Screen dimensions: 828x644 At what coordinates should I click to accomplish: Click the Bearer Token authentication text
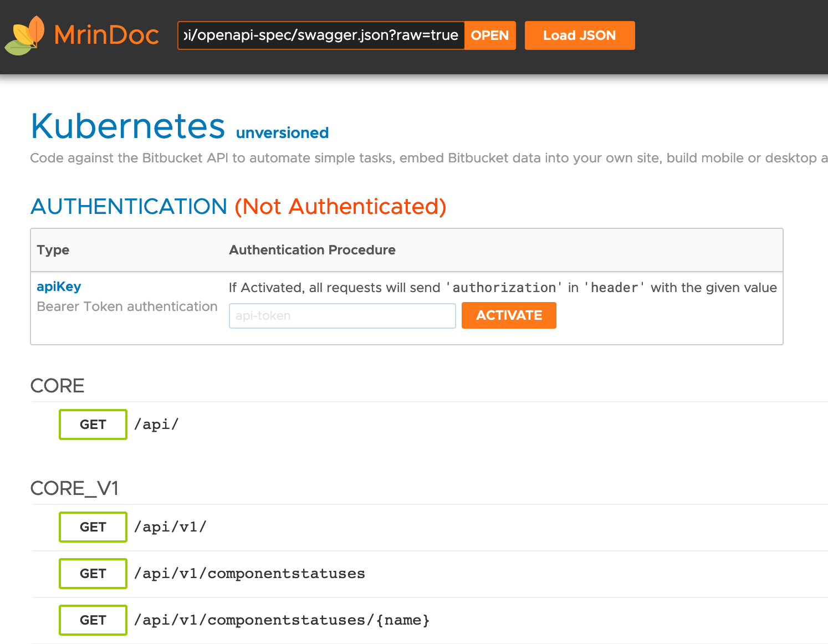pyautogui.click(x=126, y=306)
